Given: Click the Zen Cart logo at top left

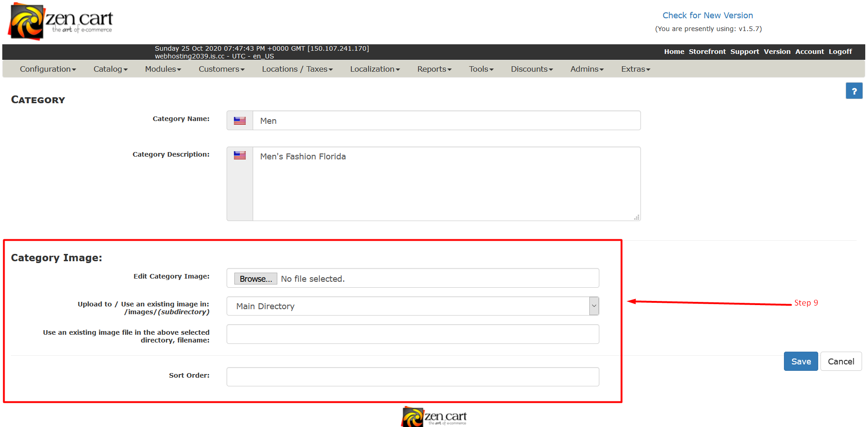Looking at the screenshot, I should point(60,21).
